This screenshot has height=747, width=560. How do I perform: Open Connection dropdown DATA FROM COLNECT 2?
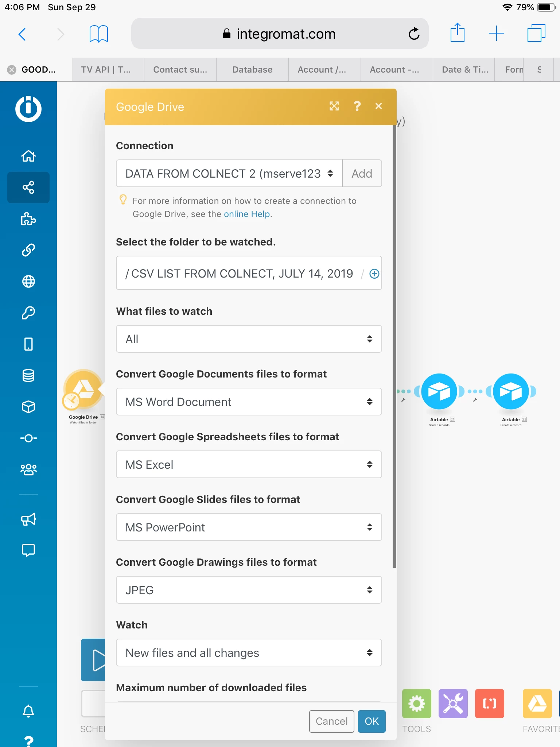tap(229, 173)
